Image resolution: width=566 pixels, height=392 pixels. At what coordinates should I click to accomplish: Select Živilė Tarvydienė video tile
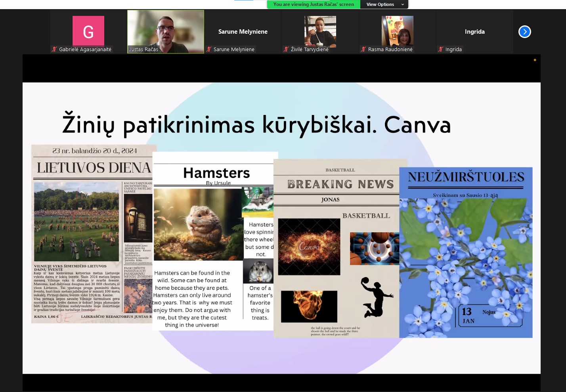click(x=320, y=32)
